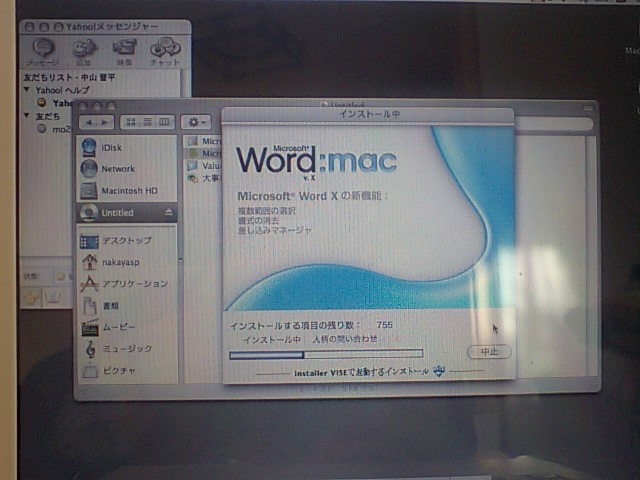Screen dimensions: 640x480
Task: Select first Micr... item in file list
Action: (203, 141)
